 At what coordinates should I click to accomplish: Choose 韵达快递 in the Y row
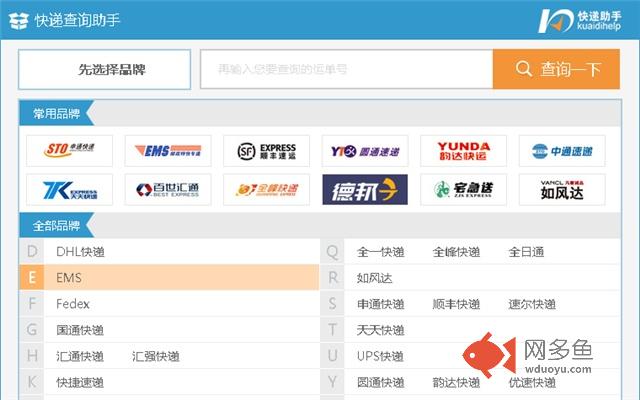[456, 382]
